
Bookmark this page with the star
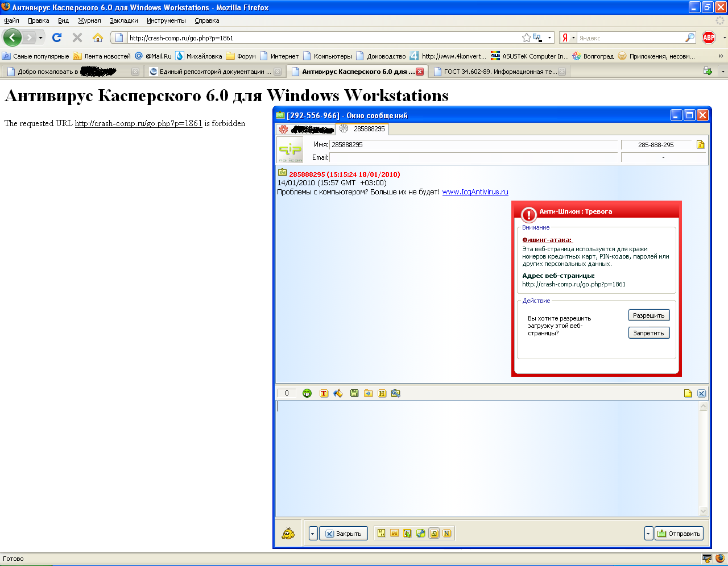click(x=527, y=38)
